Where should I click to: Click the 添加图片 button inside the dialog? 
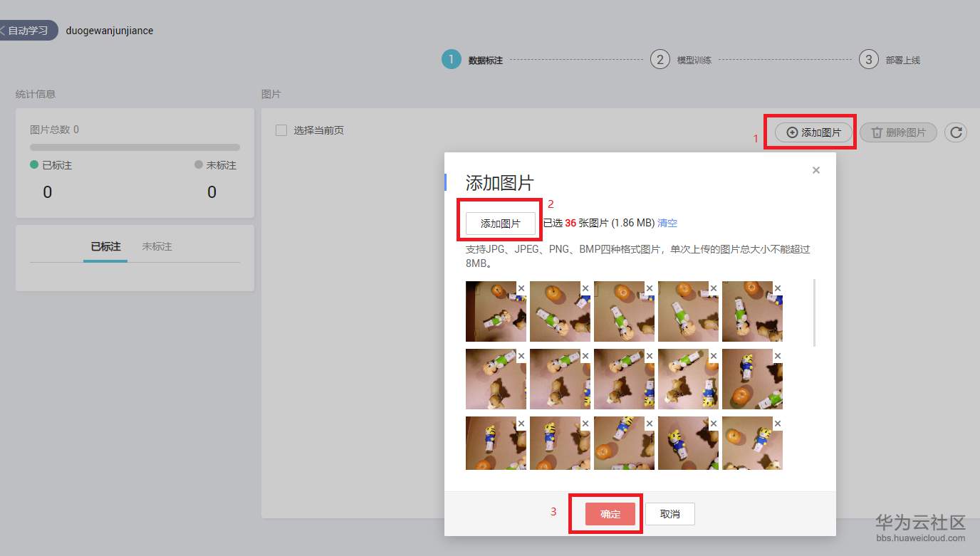pos(500,223)
